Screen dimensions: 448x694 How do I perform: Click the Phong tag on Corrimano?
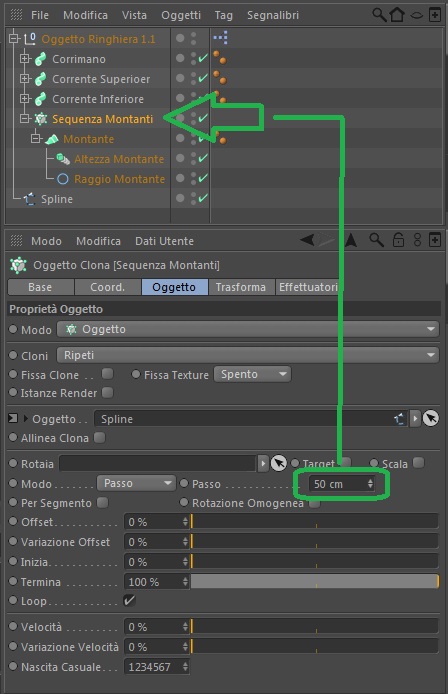click(x=220, y=58)
